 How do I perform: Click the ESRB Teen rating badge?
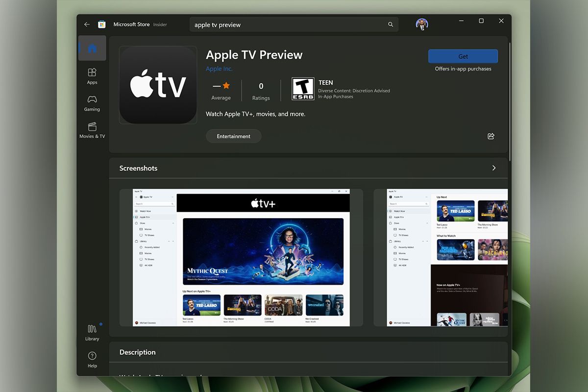303,89
